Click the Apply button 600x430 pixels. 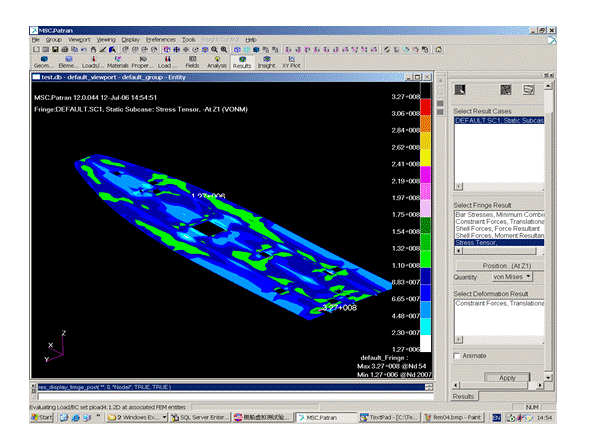coord(506,378)
